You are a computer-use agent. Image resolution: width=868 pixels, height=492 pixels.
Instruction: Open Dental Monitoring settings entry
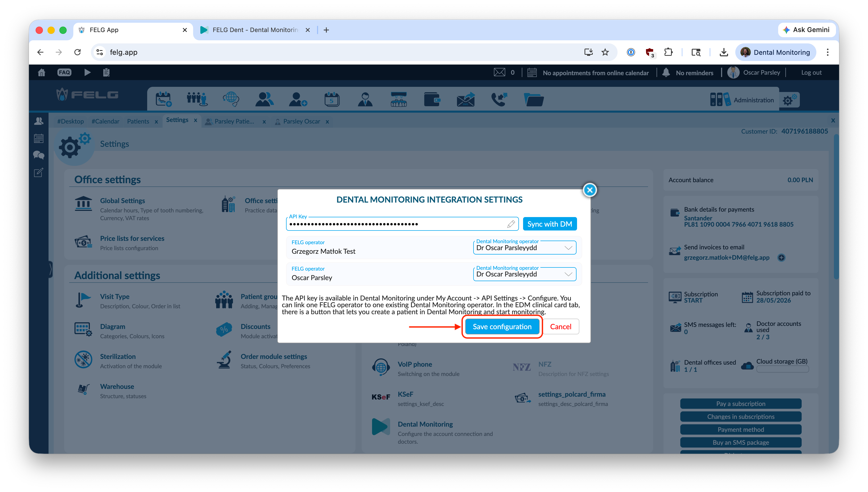tap(425, 424)
